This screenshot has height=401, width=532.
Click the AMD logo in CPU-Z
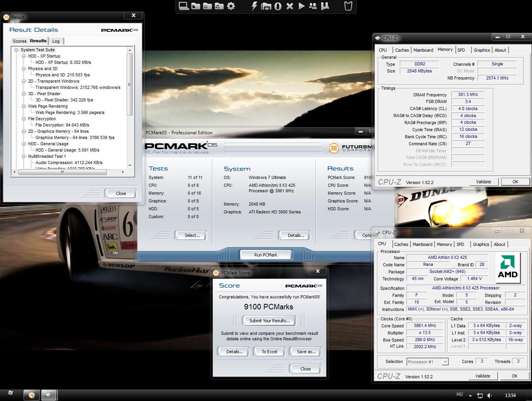click(508, 268)
